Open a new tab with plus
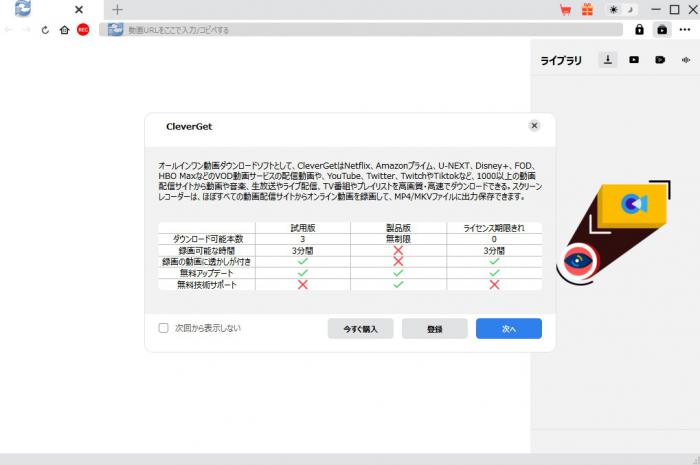Image resolution: width=700 pixels, height=465 pixels. pyautogui.click(x=117, y=9)
